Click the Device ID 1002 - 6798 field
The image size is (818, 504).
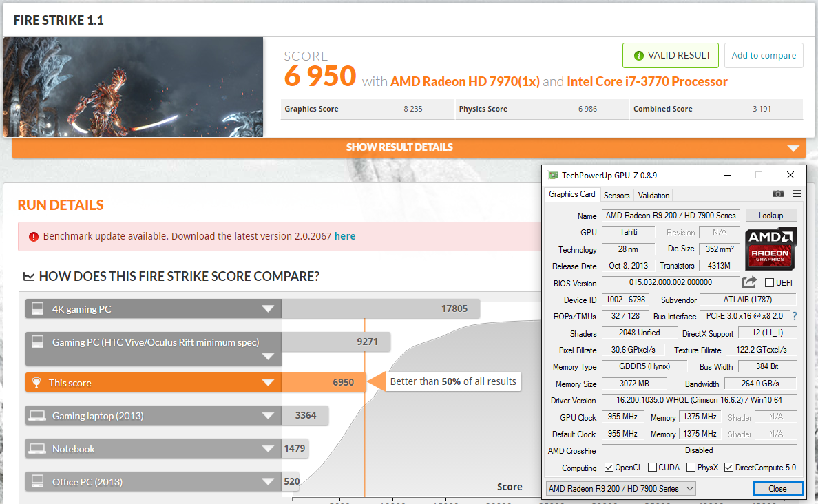(x=625, y=300)
